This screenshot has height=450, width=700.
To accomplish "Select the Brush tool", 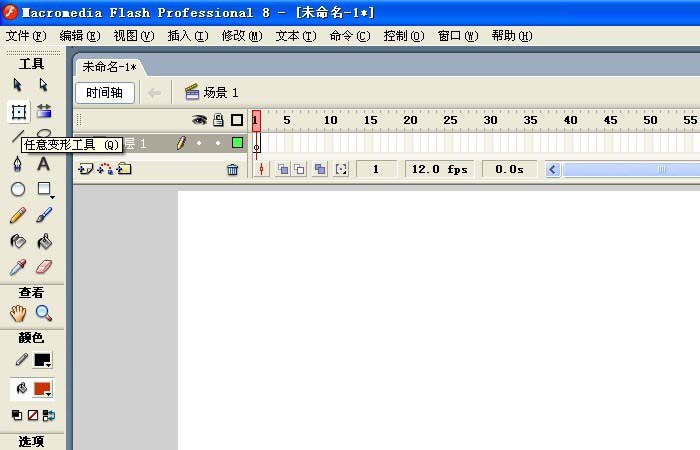I will point(44,216).
